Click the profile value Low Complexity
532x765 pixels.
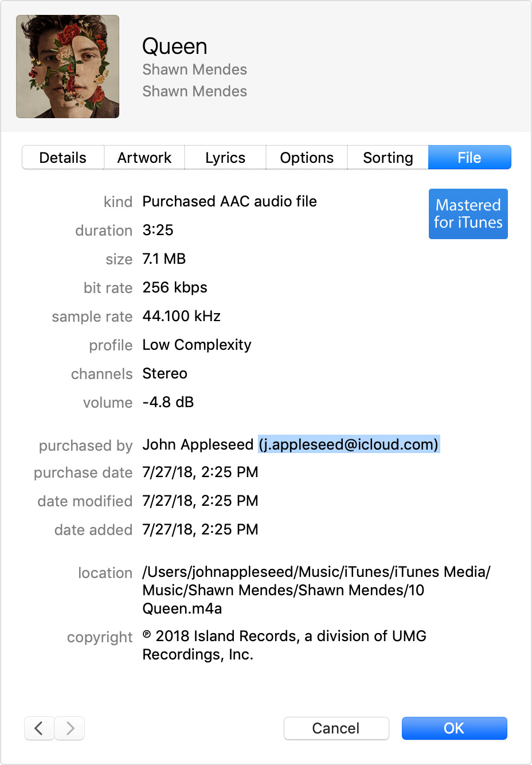coord(197,345)
